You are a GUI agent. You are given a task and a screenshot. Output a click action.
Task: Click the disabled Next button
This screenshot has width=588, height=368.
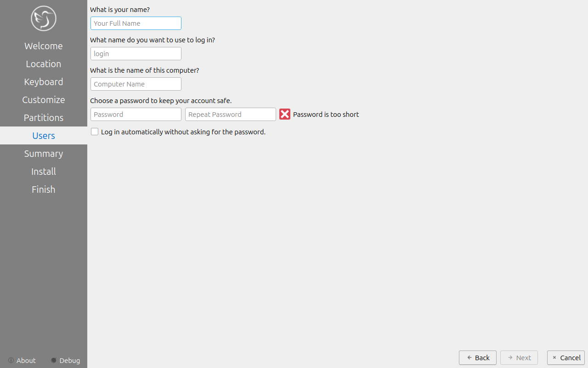[519, 357]
